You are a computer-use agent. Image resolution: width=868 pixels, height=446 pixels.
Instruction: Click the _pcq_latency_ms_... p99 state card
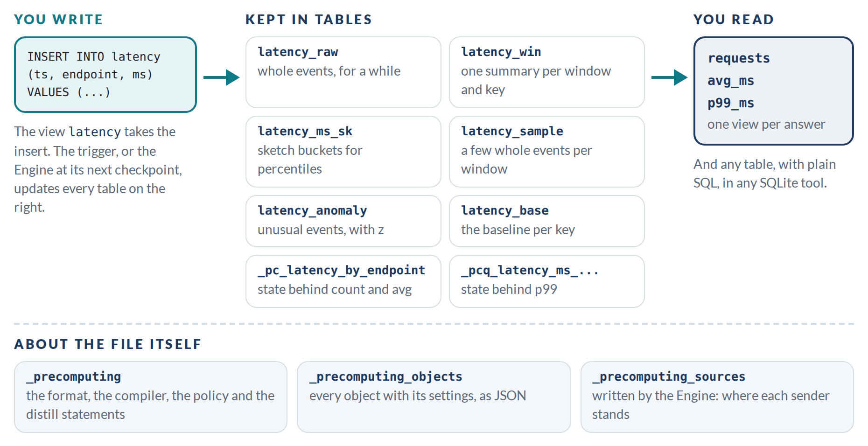coord(547,281)
